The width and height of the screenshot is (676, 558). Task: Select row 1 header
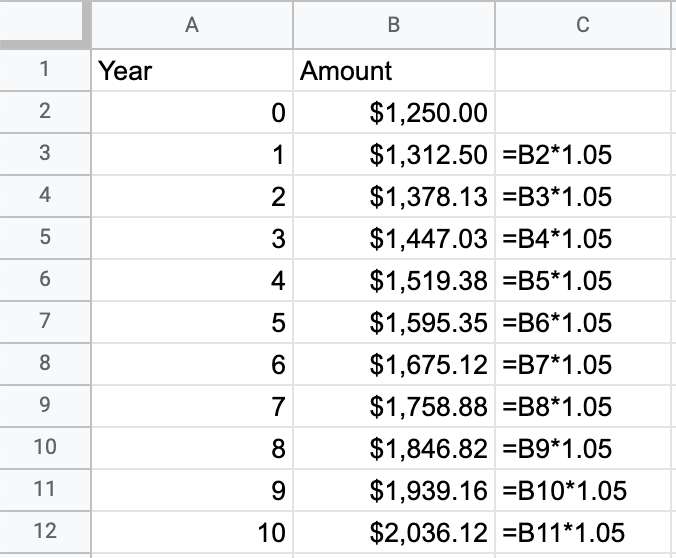[x=45, y=70]
